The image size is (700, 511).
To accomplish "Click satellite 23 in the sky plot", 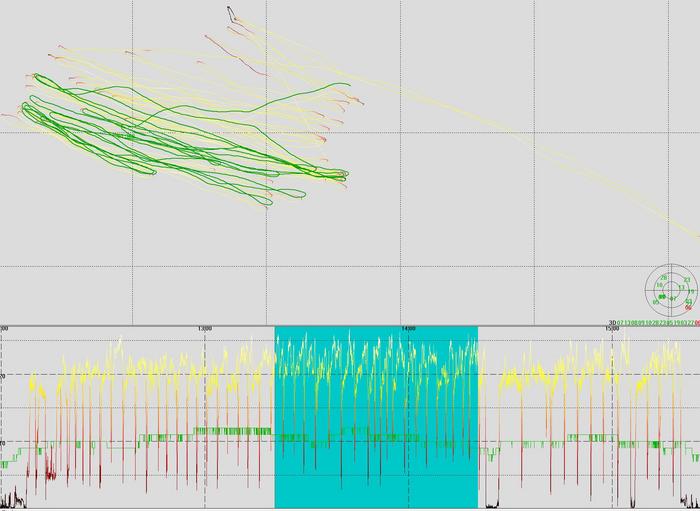I will pos(688,280).
